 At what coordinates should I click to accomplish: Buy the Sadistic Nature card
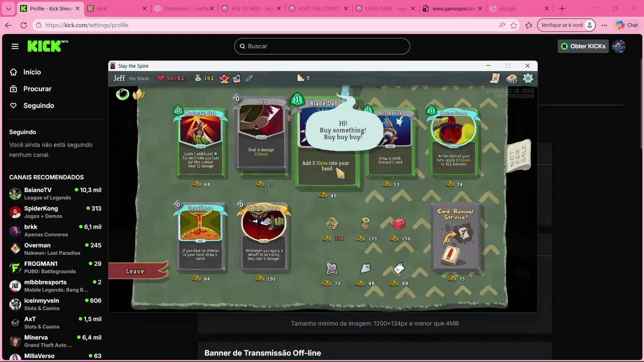(264, 237)
